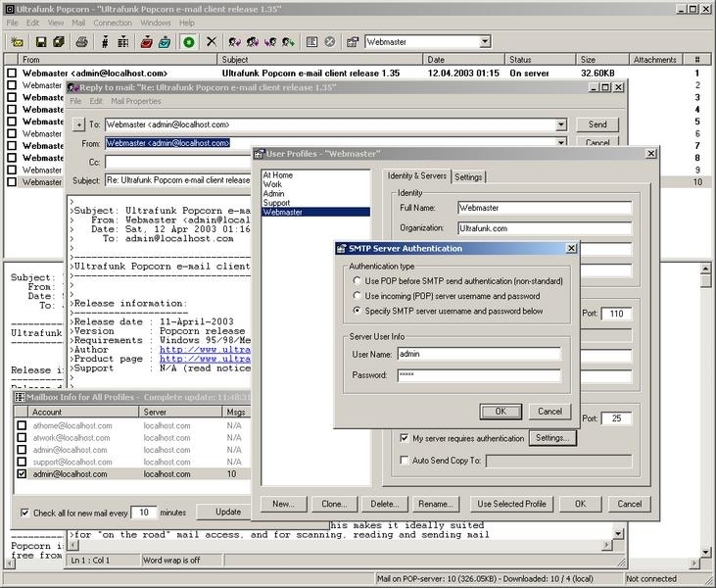Click the single hash symbol toolbar icon

105,42
